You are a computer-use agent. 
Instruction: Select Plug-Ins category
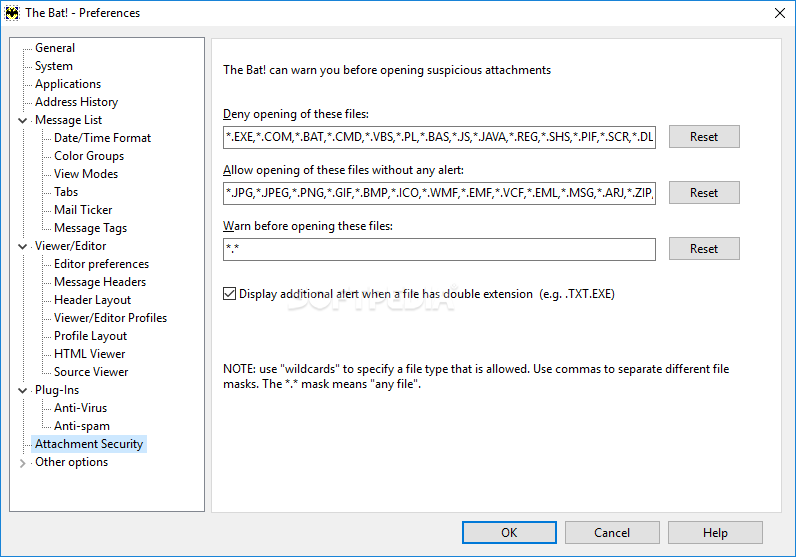pos(57,390)
